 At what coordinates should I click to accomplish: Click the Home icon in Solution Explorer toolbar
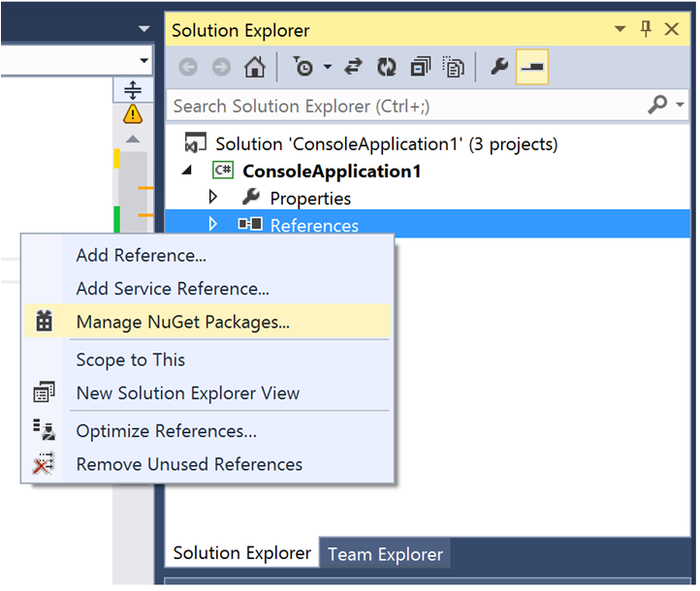(x=254, y=67)
